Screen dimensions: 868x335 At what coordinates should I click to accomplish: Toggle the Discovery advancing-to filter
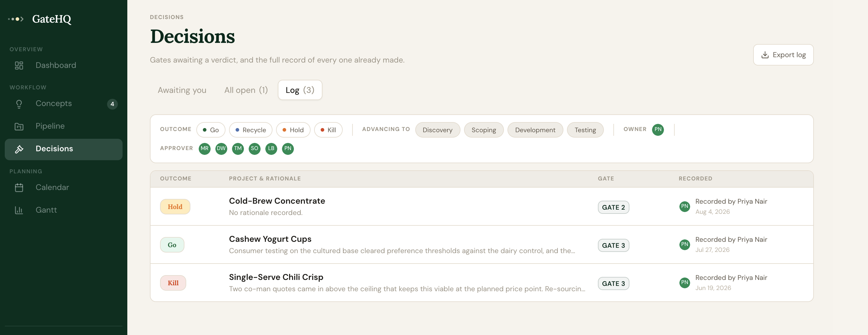tap(437, 130)
